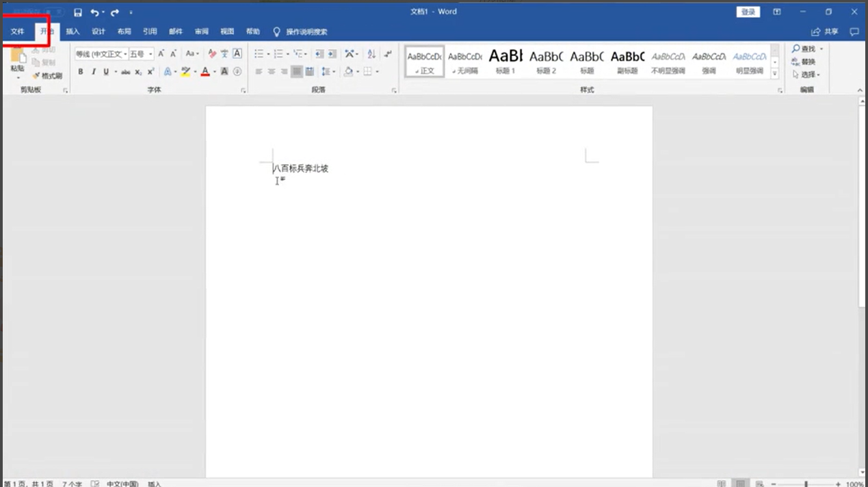Apply the Heading 1 (标题 1) style
This screenshot has width=868, height=487.
click(505, 62)
